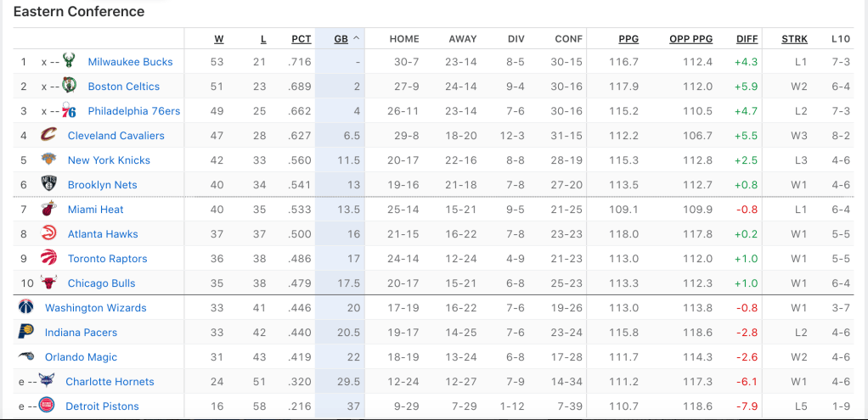Screen dimensions: 868x420
Task: Sort standings by W column
Action: pyautogui.click(x=219, y=39)
